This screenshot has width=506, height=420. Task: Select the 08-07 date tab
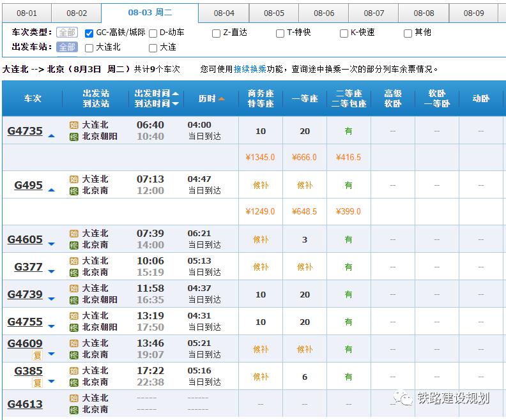[x=374, y=13]
